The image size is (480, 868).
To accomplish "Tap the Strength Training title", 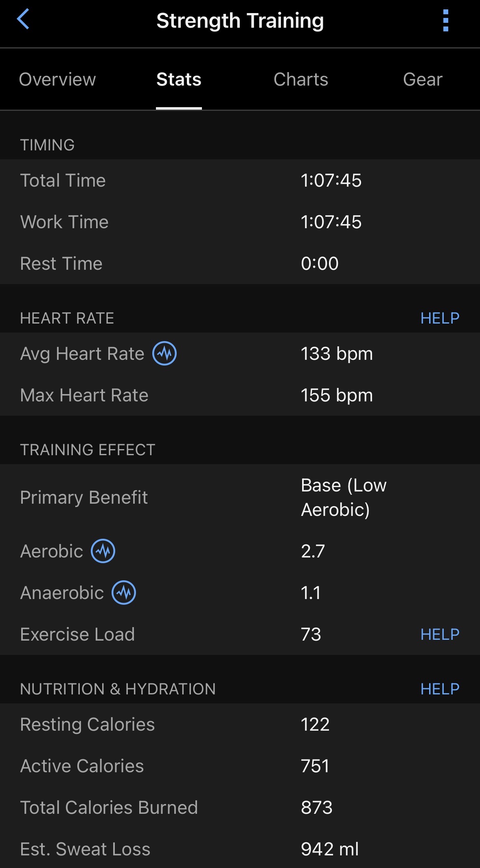I will click(x=240, y=20).
